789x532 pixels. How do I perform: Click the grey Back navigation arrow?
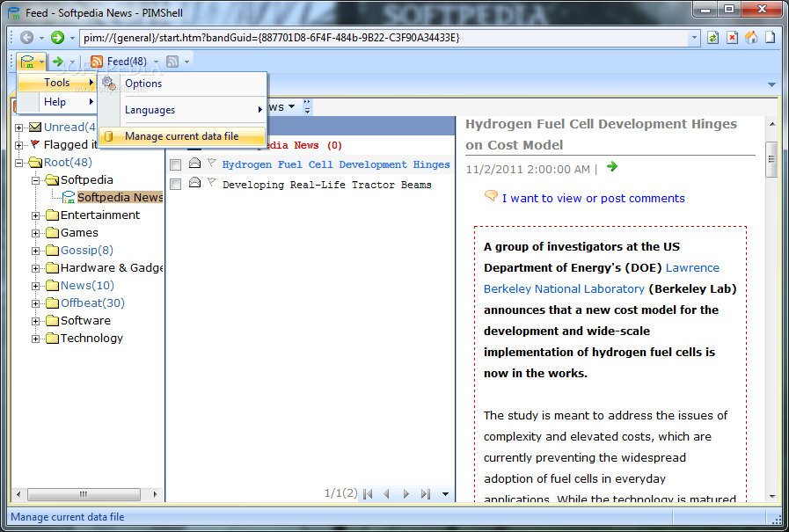point(27,37)
